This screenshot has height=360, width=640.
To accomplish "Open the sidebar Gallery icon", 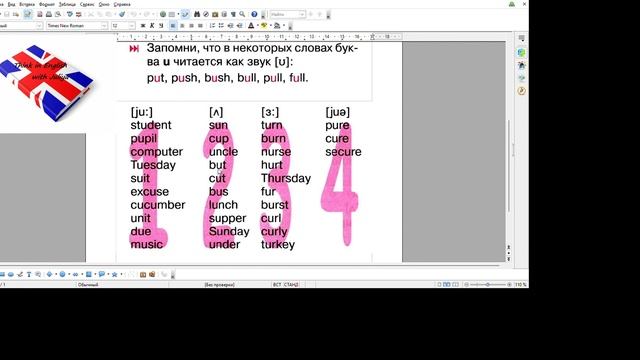I will [x=521, y=78].
